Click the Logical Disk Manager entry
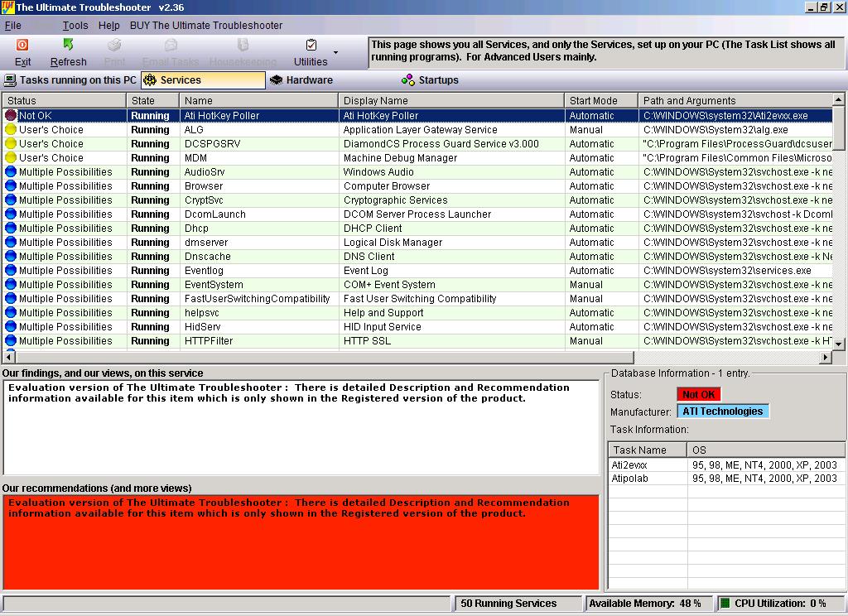The height and width of the screenshot is (616, 848). click(x=393, y=243)
